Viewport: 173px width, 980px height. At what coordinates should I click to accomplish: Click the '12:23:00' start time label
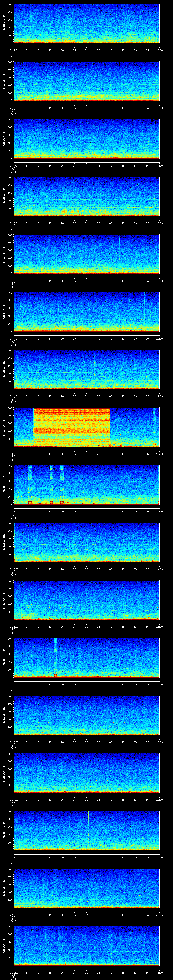(13, 569)
